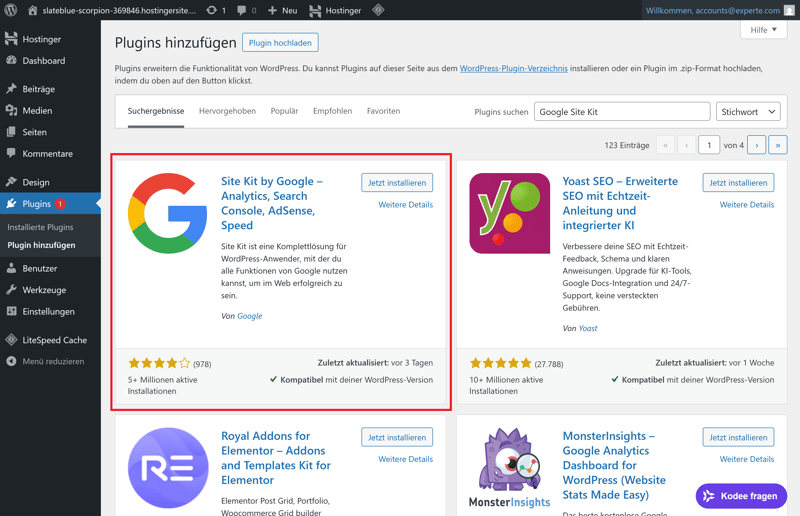Click the Plugin hochladen button

(x=280, y=43)
